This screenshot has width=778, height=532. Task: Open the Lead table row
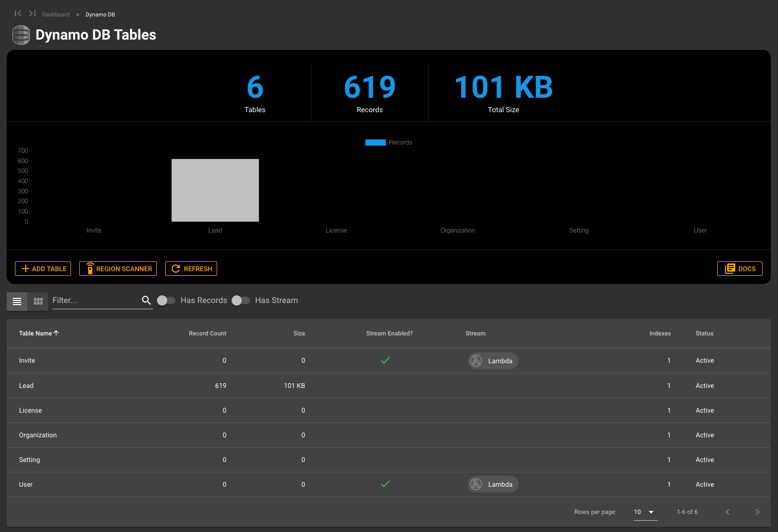coord(388,385)
